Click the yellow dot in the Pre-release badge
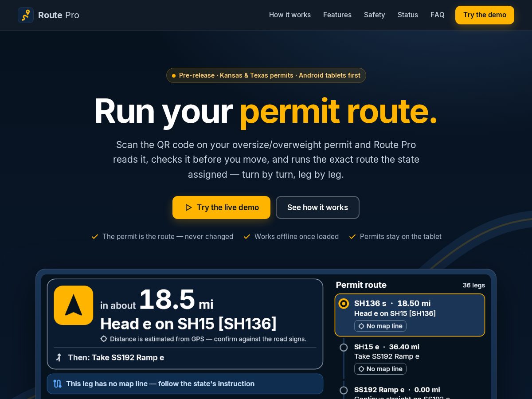Image resolution: width=532 pixels, height=399 pixels. (174, 76)
